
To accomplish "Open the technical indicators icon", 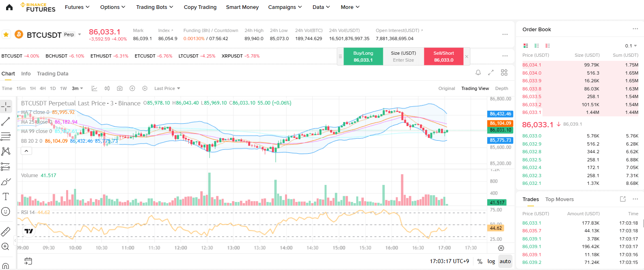I will pos(94,88).
